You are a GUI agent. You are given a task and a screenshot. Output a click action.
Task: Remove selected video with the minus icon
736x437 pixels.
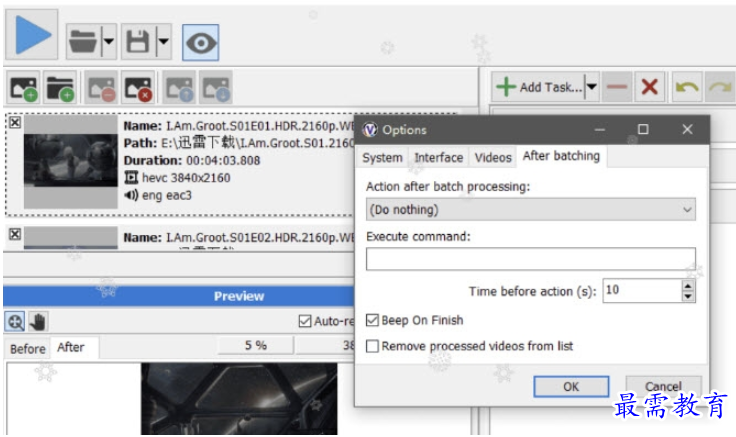pos(101,88)
